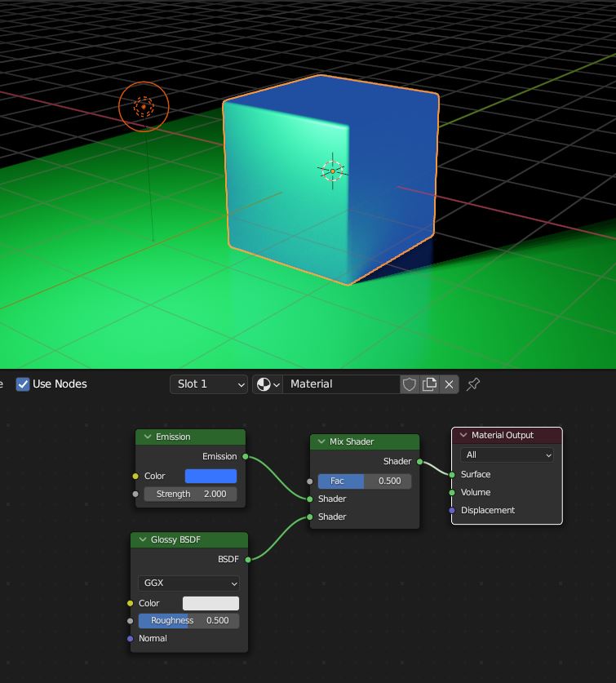The height and width of the screenshot is (683, 616).
Task: Uncheck the Use Nodes checkbox
Action: point(23,384)
